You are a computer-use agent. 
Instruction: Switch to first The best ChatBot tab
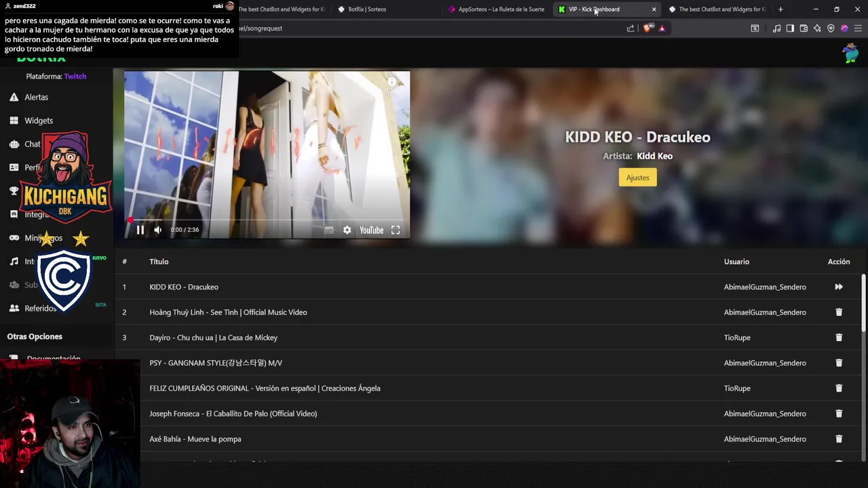point(281,9)
